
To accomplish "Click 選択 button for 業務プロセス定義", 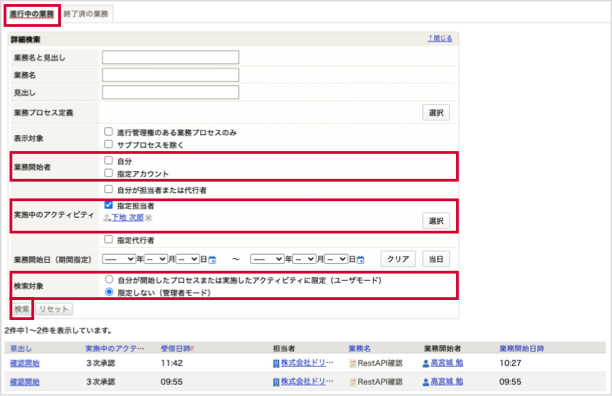I will pos(436,113).
